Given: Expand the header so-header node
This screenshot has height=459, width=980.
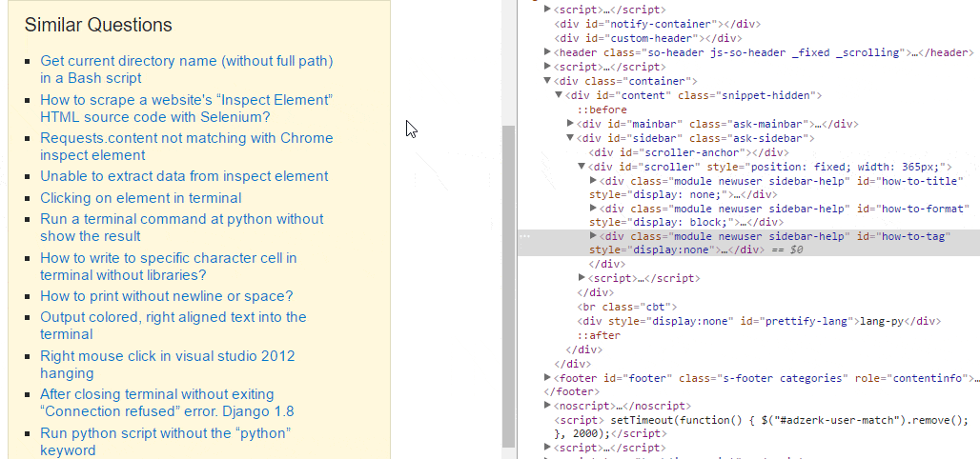Looking at the screenshot, I should (x=548, y=51).
